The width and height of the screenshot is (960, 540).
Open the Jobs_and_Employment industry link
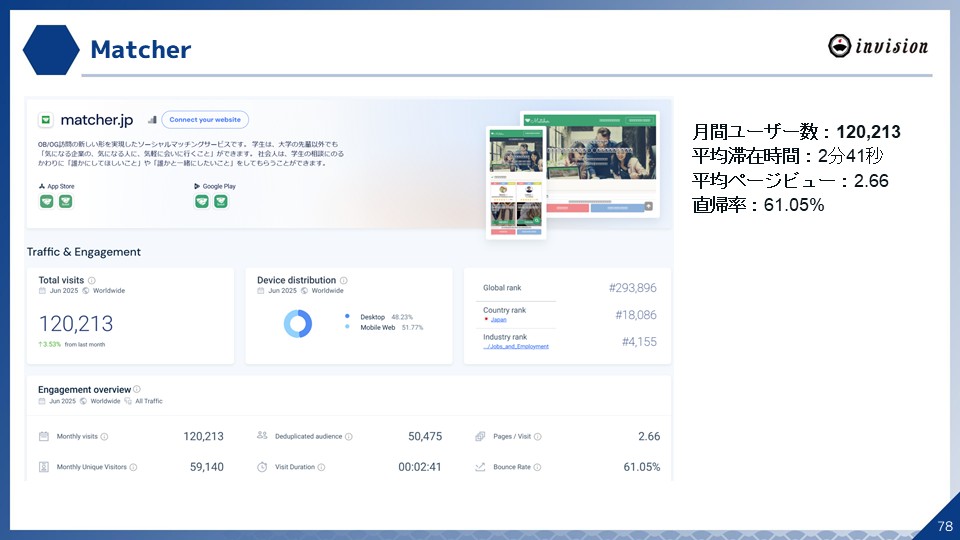coord(516,347)
